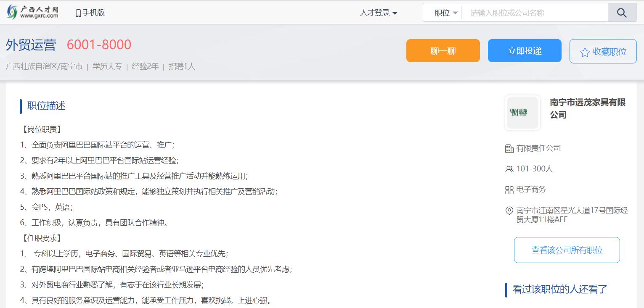Open the 手机版 link
644x308 pixels.
[93, 13]
